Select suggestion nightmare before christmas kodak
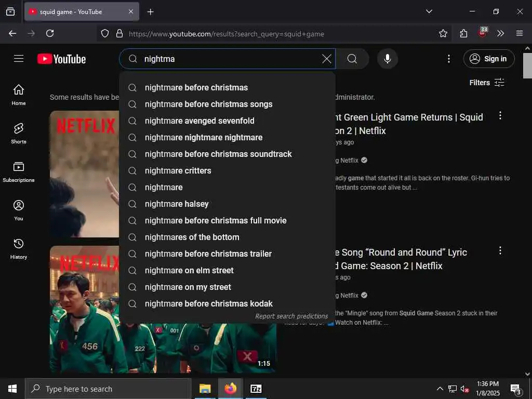This screenshot has width=532, height=399. point(228,303)
